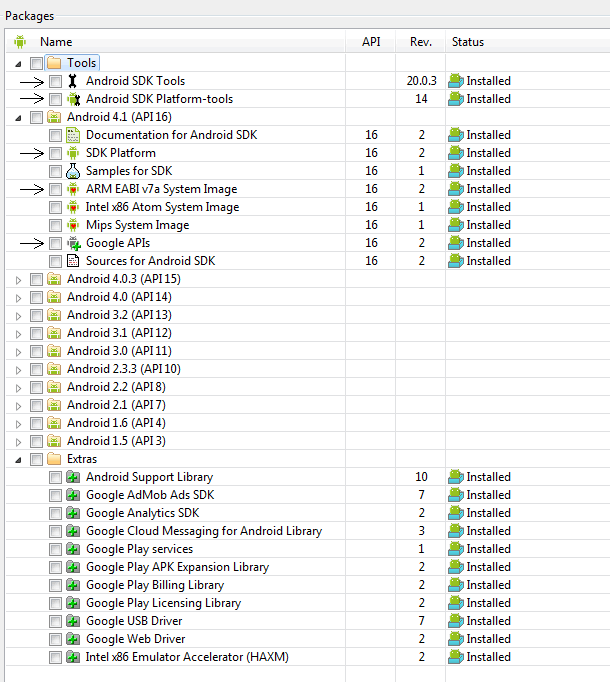Screen dimensions: 610x682
Task: Expand the Android 2.1 (API 7) group
Action: [18, 406]
